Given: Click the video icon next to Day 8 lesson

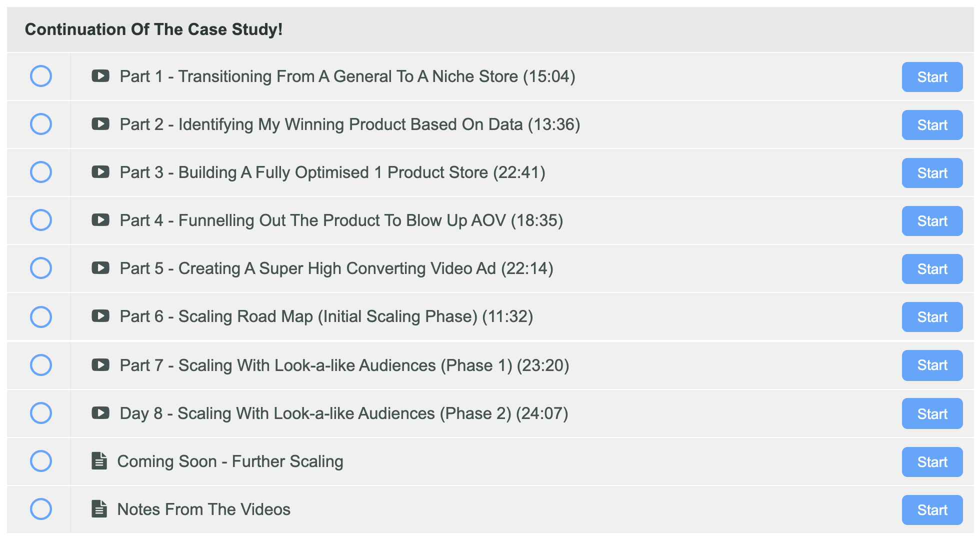Looking at the screenshot, I should (x=100, y=413).
